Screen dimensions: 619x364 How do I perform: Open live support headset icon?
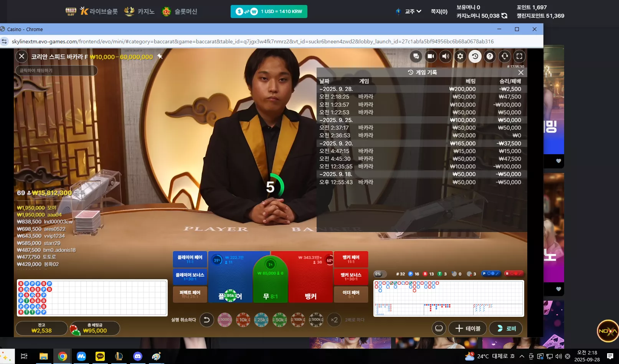(x=505, y=56)
